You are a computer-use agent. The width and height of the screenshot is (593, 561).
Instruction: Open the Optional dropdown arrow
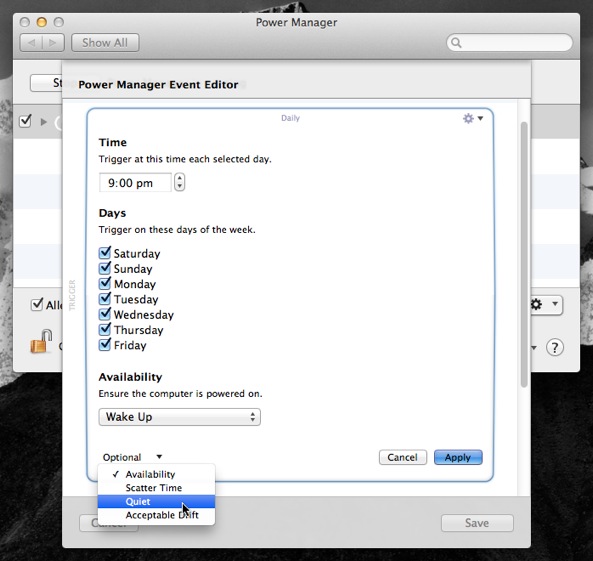(x=159, y=457)
